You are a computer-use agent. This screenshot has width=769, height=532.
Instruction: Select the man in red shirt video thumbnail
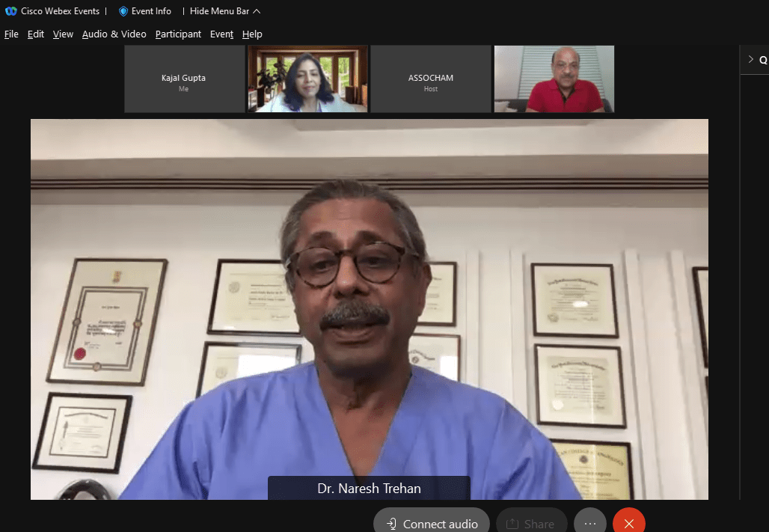(554, 79)
